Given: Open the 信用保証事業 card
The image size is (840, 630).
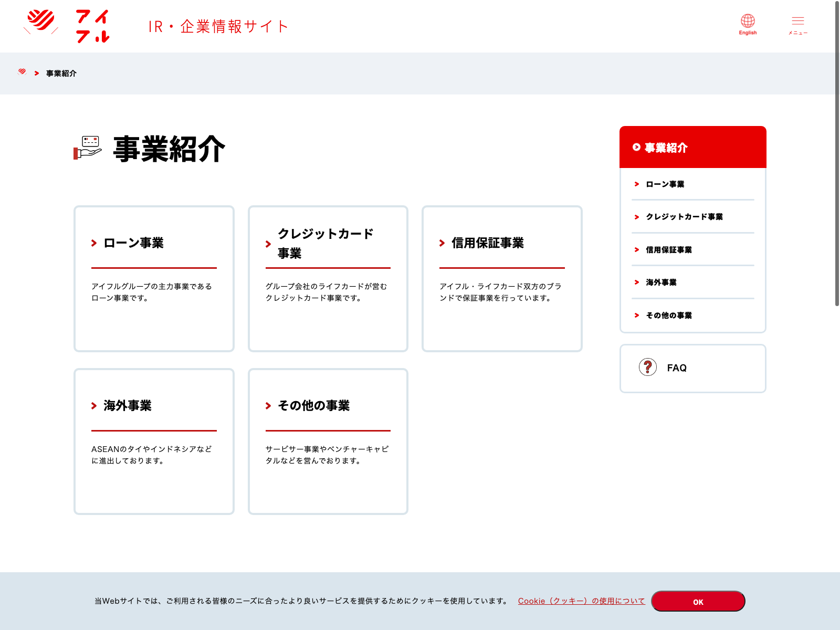Looking at the screenshot, I should (502, 278).
